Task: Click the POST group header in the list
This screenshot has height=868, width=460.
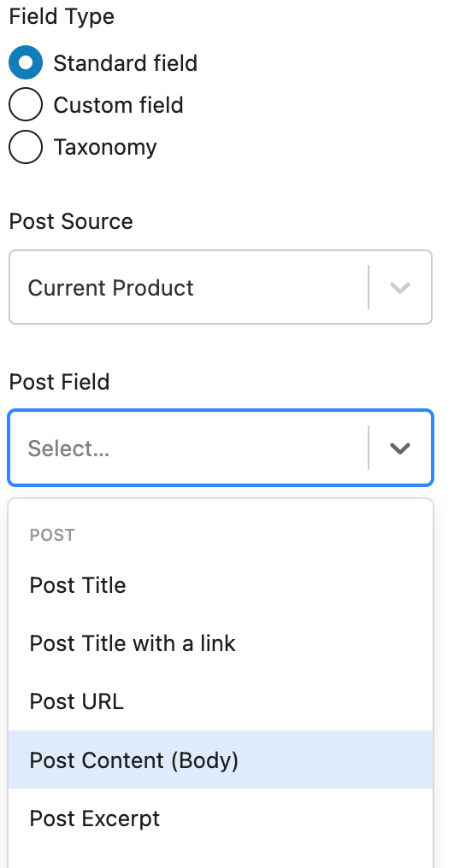Action: click(52, 536)
